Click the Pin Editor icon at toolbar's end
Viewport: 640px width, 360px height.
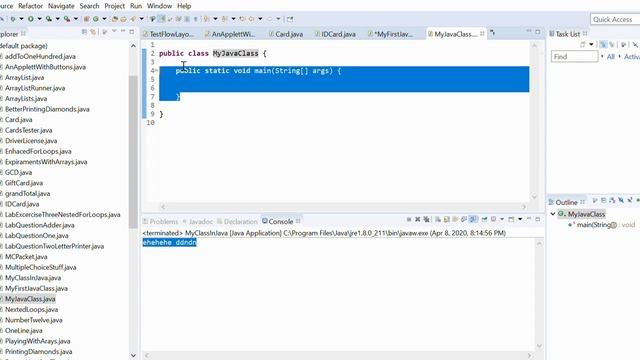[290, 19]
